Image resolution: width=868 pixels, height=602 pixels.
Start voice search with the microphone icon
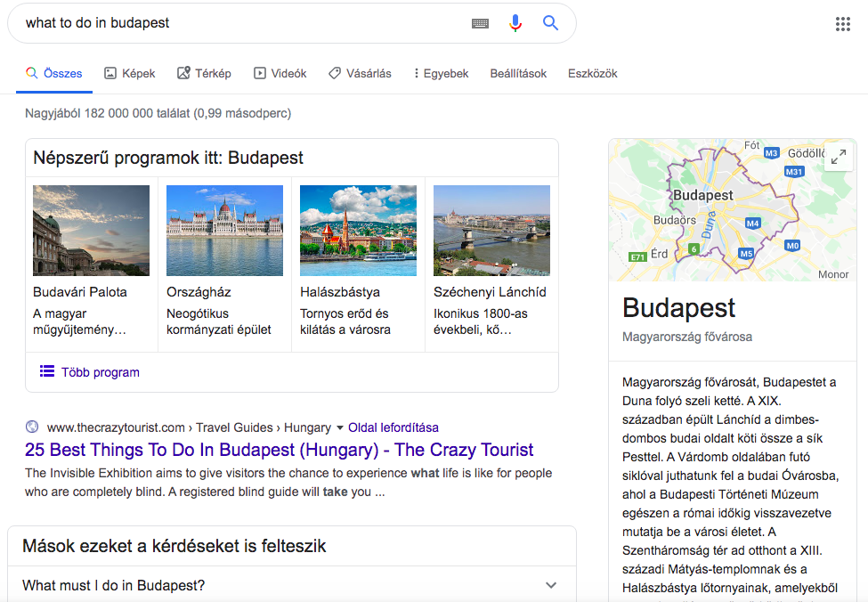click(x=515, y=23)
